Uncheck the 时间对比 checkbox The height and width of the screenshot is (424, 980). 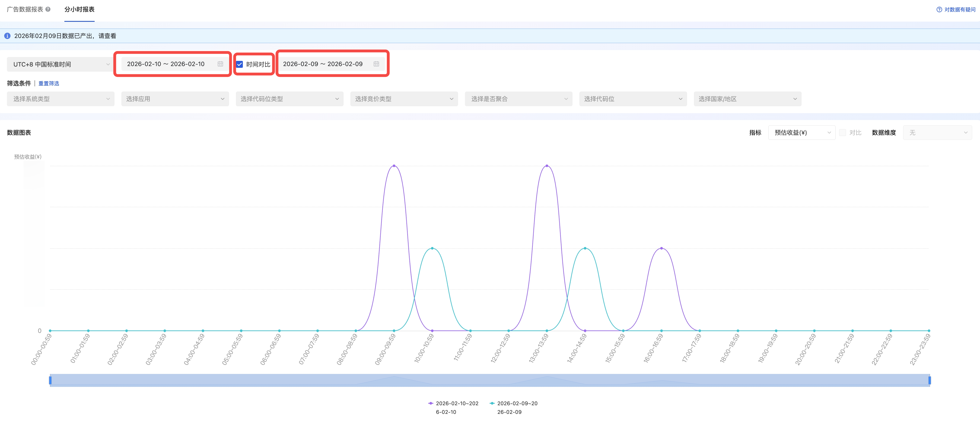[240, 64]
